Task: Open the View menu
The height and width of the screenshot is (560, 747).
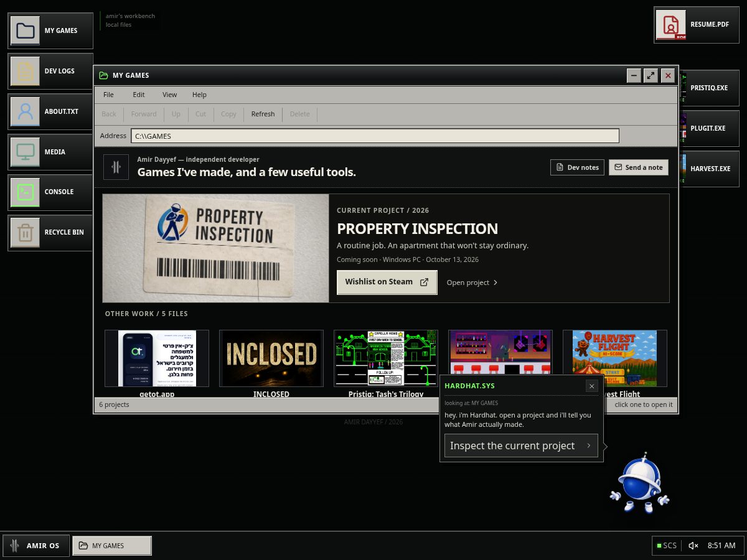Action: point(170,95)
